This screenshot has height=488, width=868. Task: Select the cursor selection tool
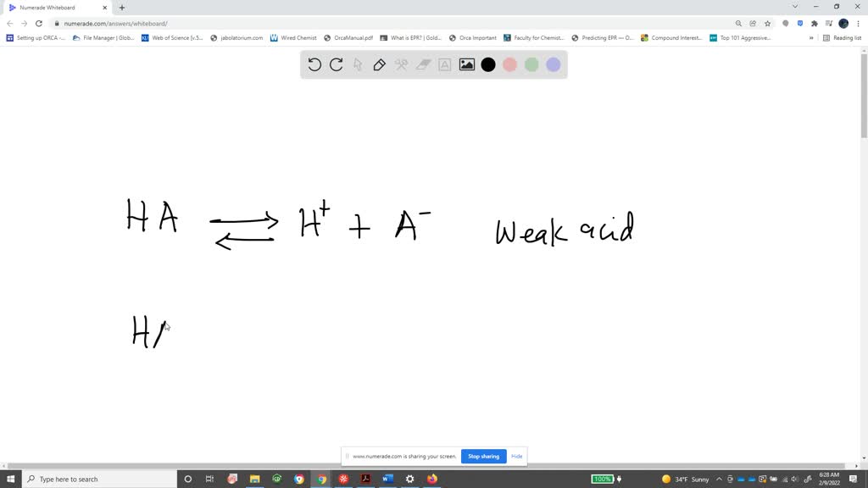pos(357,64)
